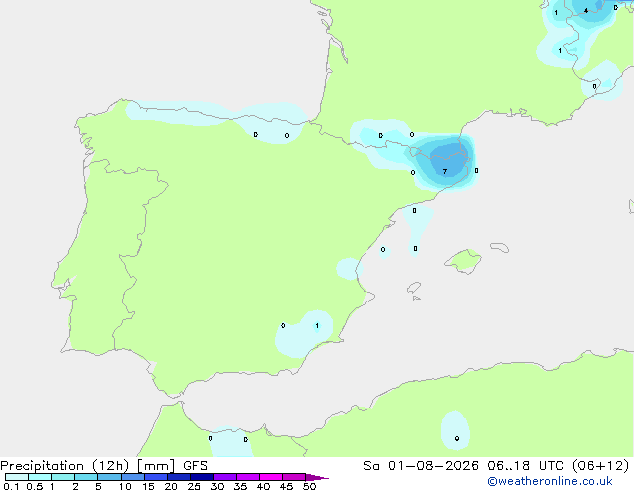The image size is (634, 490).
Task: Select the legend swatch between 30 and 35
Action: [x=225, y=477]
